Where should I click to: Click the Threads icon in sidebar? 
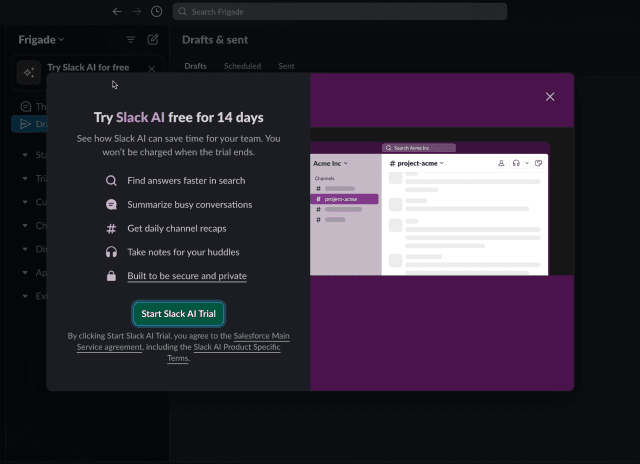coord(26,107)
